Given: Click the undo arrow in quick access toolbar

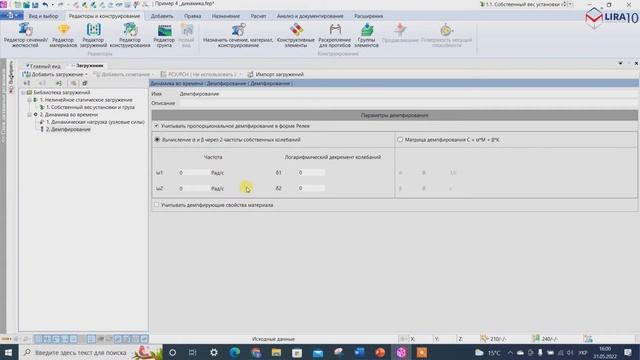Looking at the screenshot, I should [45, 4].
